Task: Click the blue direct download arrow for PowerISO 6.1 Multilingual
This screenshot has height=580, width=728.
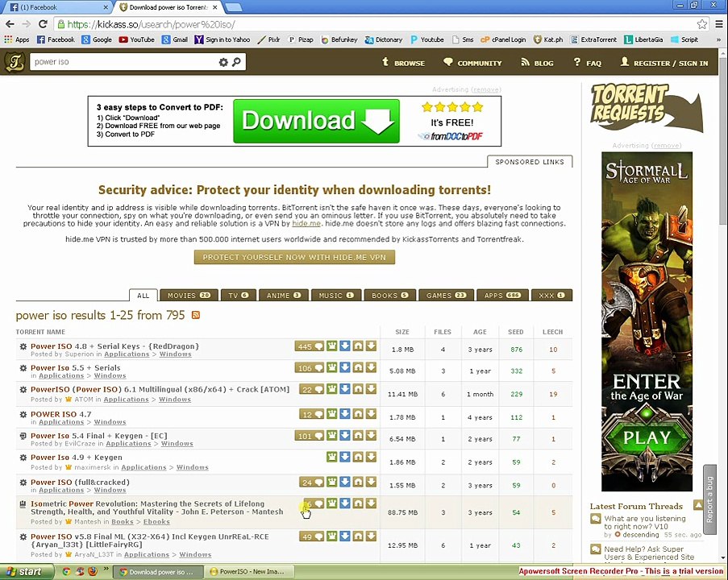Action: [x=345, y=389]
